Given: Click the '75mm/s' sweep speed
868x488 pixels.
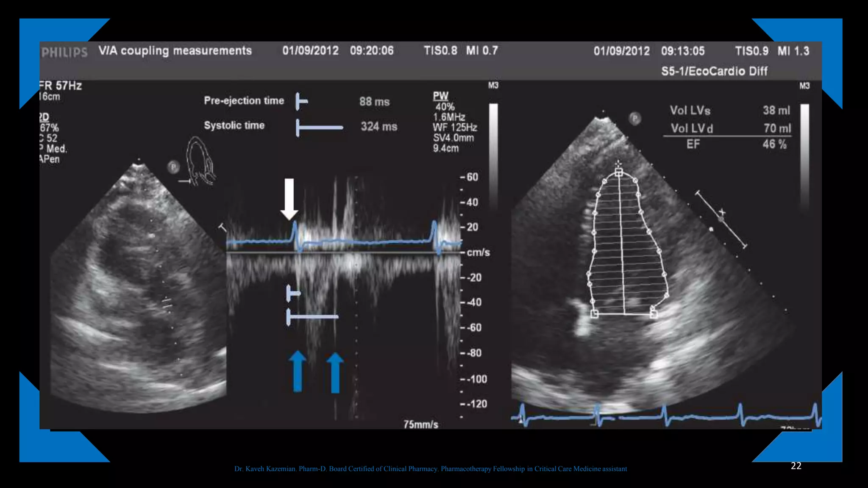Looking at the screenshot, I should pos(421,424).
